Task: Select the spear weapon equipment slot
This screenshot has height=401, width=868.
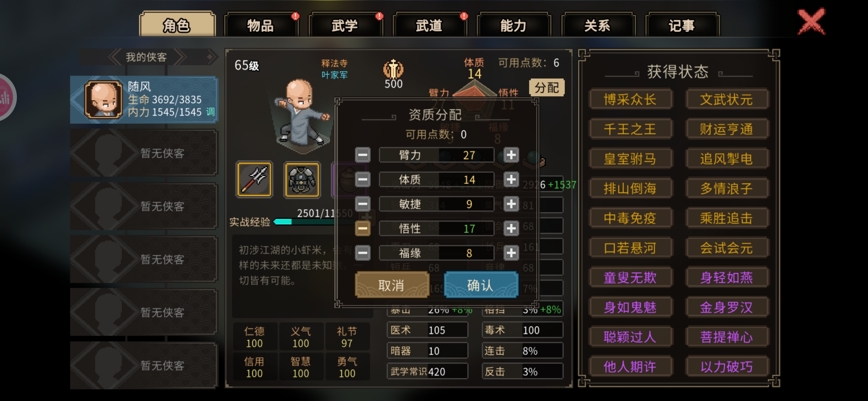Action: 254,180
